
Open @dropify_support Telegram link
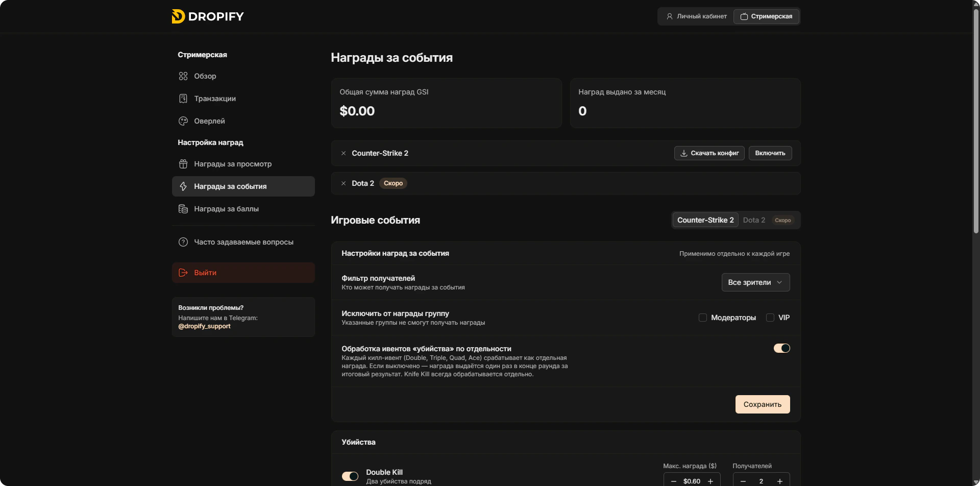(x=204, y=326)
